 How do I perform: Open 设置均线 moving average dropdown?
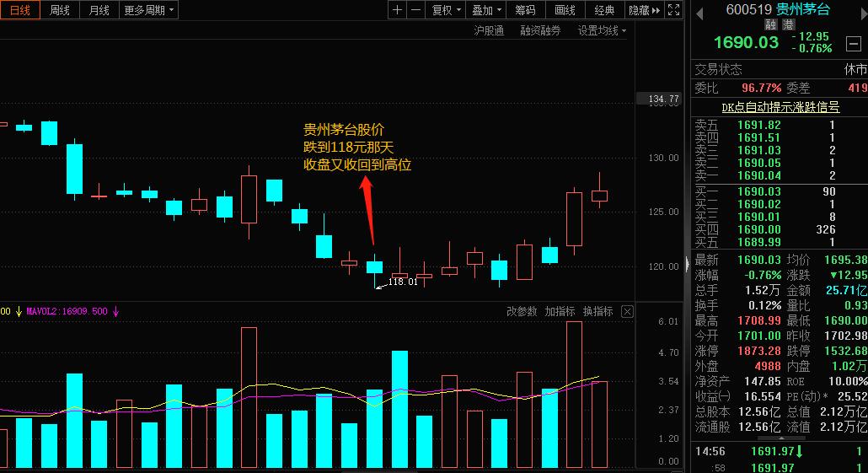click(x=602, y=31)
